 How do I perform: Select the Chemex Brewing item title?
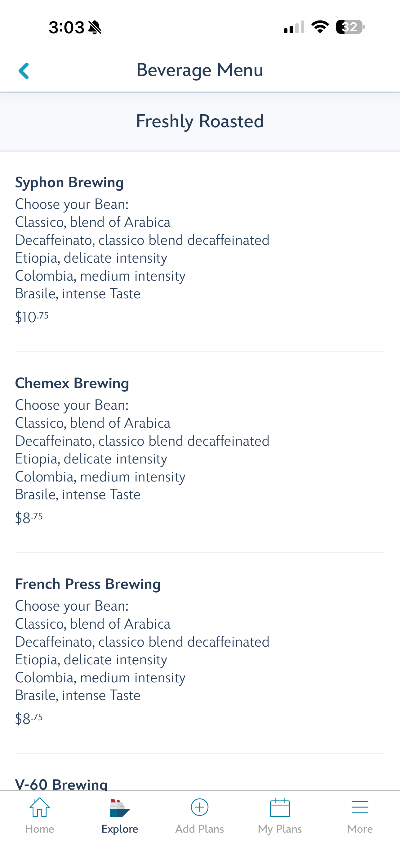point(72,383)
